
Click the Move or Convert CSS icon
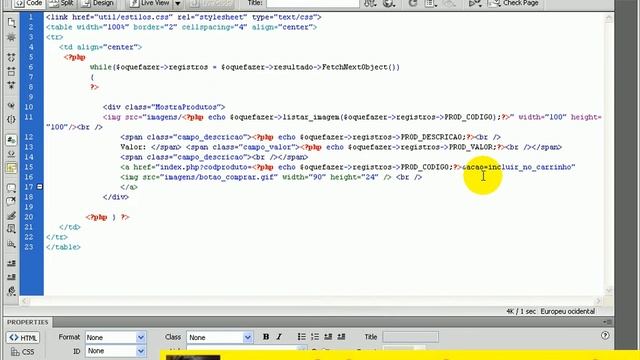[x=11, y=244]
